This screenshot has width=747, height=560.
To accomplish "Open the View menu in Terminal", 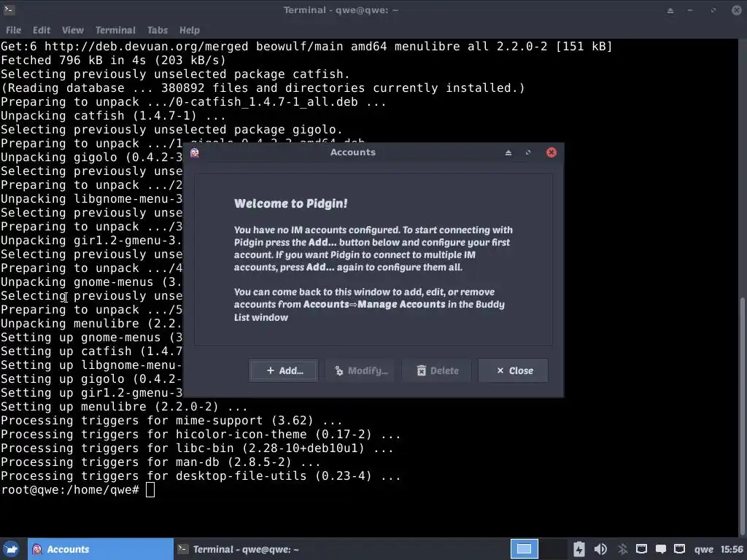I will tap(72, 30).
